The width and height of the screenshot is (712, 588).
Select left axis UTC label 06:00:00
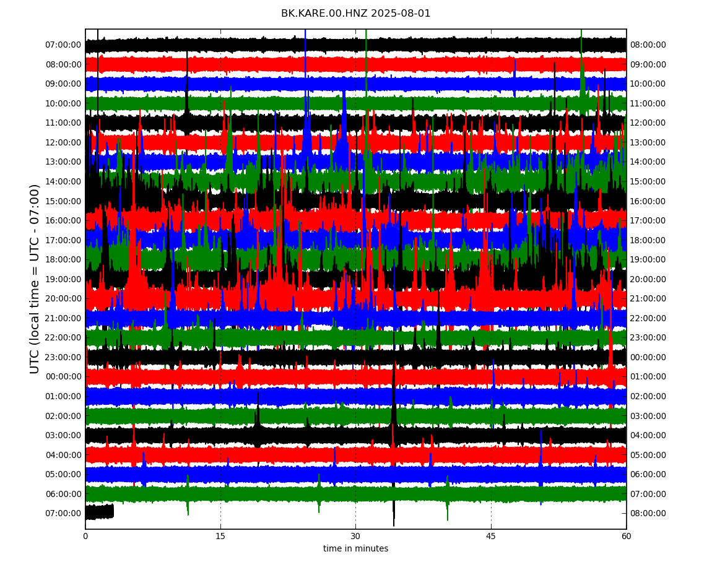(64, 494)
